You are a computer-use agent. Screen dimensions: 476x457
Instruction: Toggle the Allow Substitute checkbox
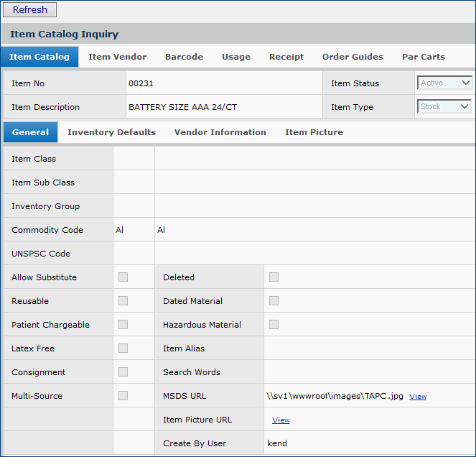pyautogui.click(x=123, y=277)
